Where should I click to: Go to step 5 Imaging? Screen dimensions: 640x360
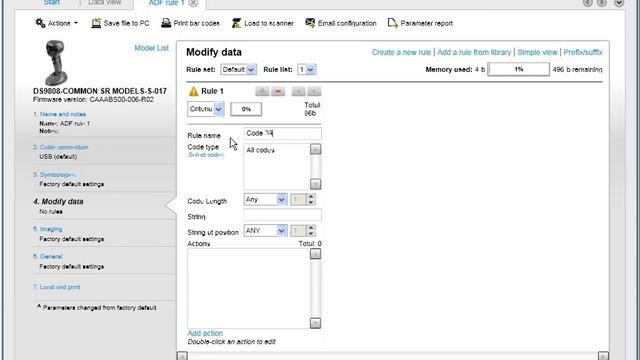click(x=48, y=229)
